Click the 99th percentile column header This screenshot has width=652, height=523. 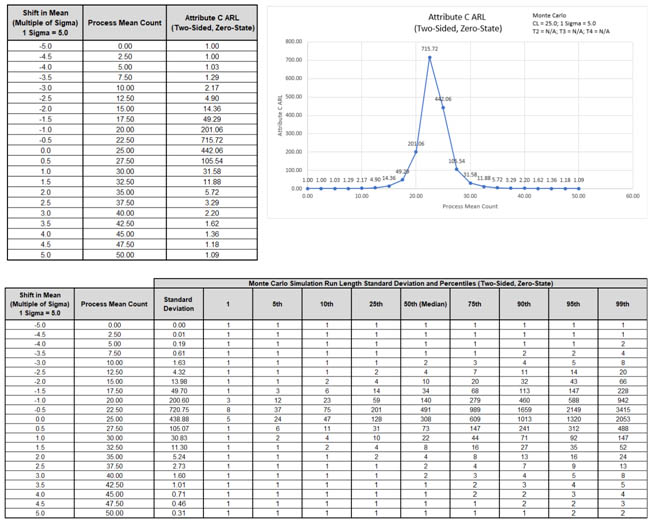click(622, 303)
